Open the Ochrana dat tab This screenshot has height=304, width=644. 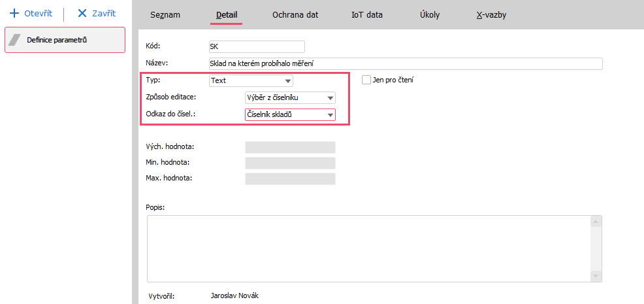[295, 14]
